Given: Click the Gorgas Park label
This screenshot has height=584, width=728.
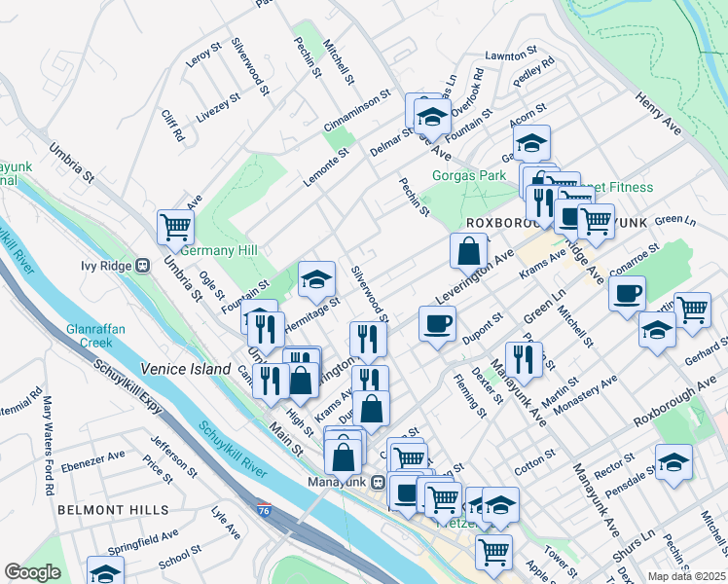Looking at the screenshot, I should click(x=469, y=176).
